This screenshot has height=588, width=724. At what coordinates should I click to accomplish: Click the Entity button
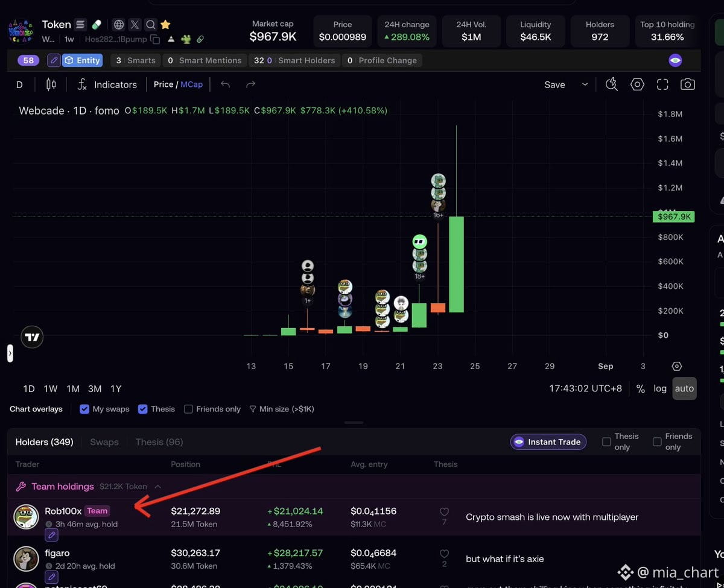83,60
